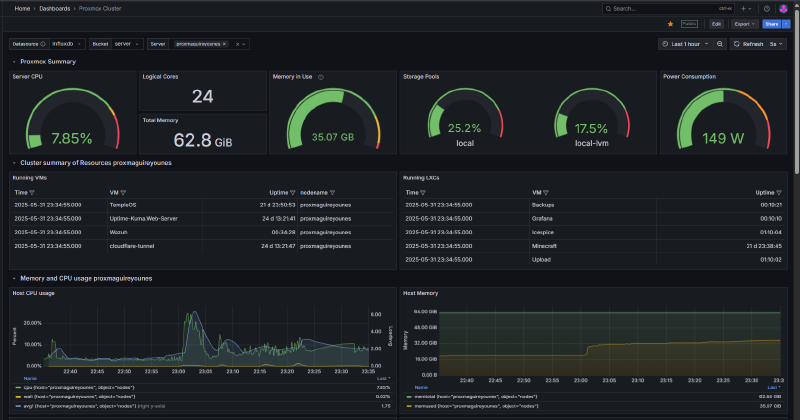800x420 pixels.
Task: Select the TempleOS VM cell
Action: (155, 205)
